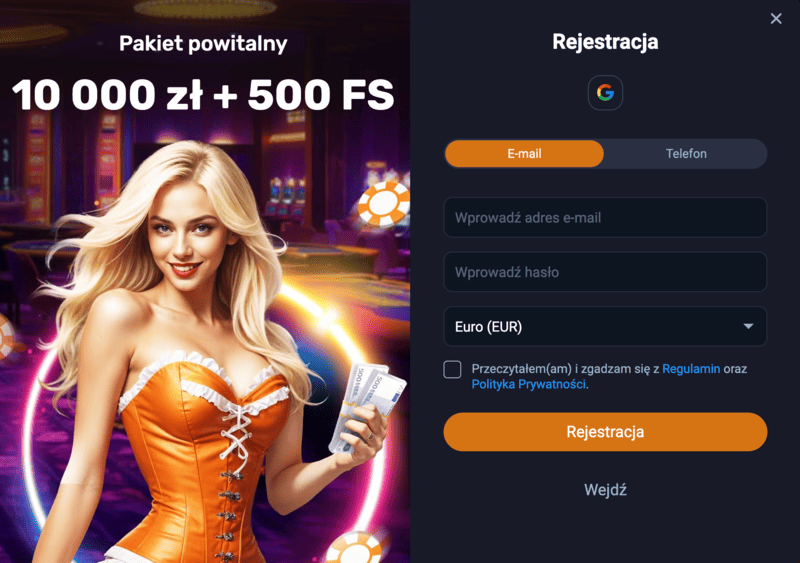Click the 'Pakiet powitalny' banner heading

click(203, 43)
